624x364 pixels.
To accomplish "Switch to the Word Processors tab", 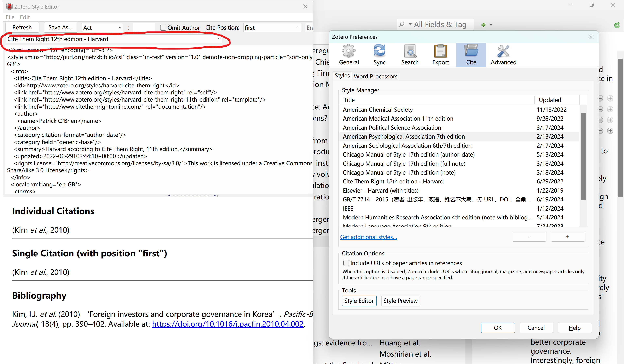I will tap(375, 76).
